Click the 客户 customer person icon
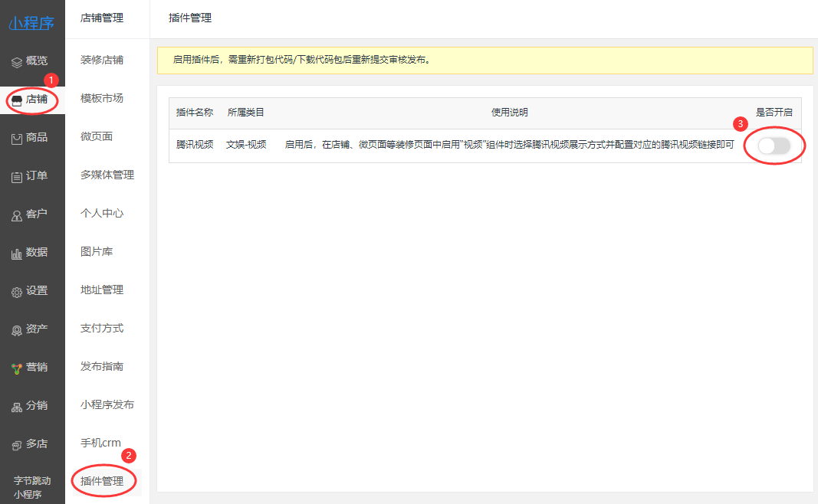The width and height of the screenshot is (818, 504). pos(17,215)
